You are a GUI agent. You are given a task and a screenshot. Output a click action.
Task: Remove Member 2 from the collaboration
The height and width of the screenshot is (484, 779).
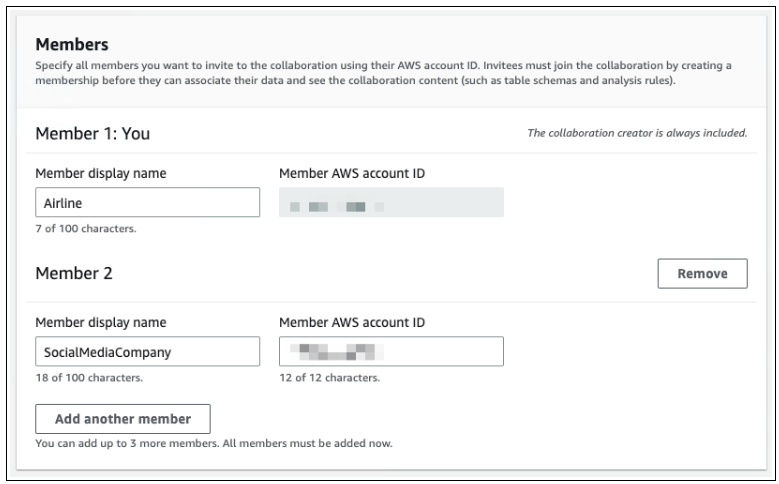[702, 273]
